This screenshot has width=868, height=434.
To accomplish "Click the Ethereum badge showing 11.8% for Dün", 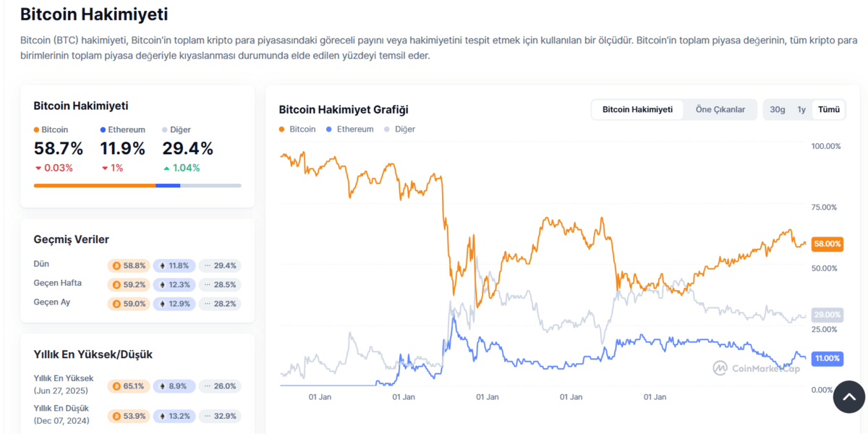I will pos(174,265).
